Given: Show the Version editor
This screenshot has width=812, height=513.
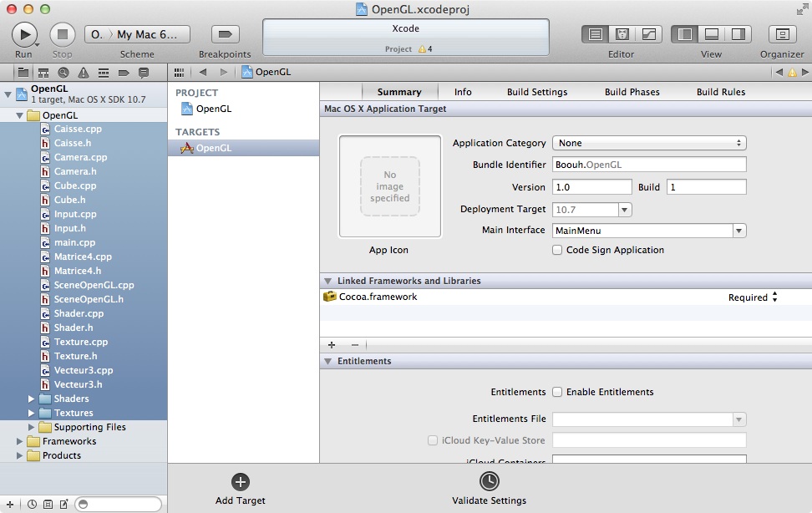Looking at the screenshot, I should pyautogui.click(x=648, y=34).
